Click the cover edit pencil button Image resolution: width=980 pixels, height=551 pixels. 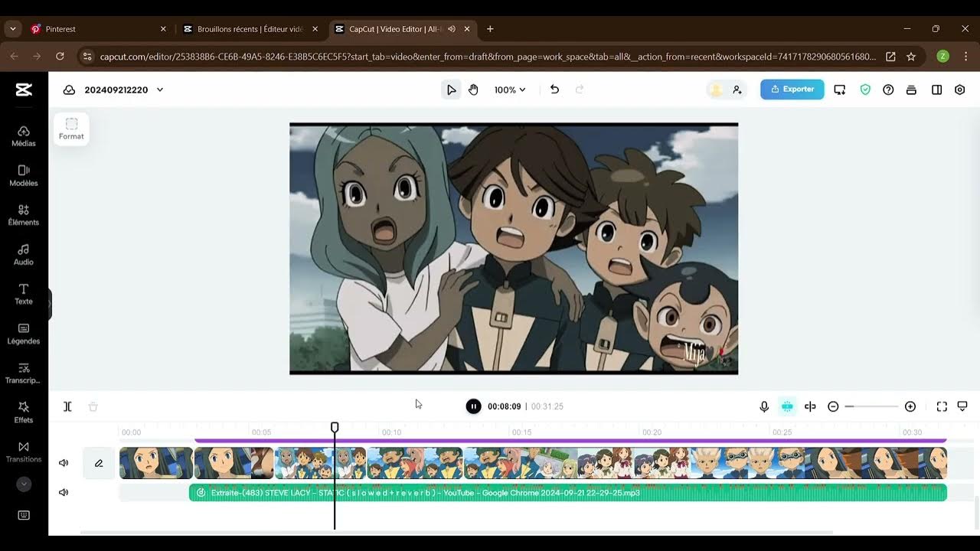[x=99, y=463]
